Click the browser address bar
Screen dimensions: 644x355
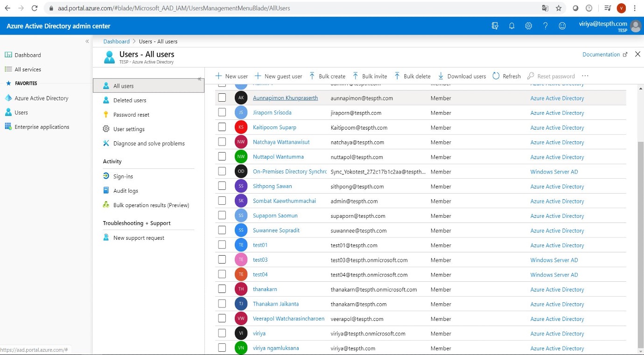pos(289,8)
